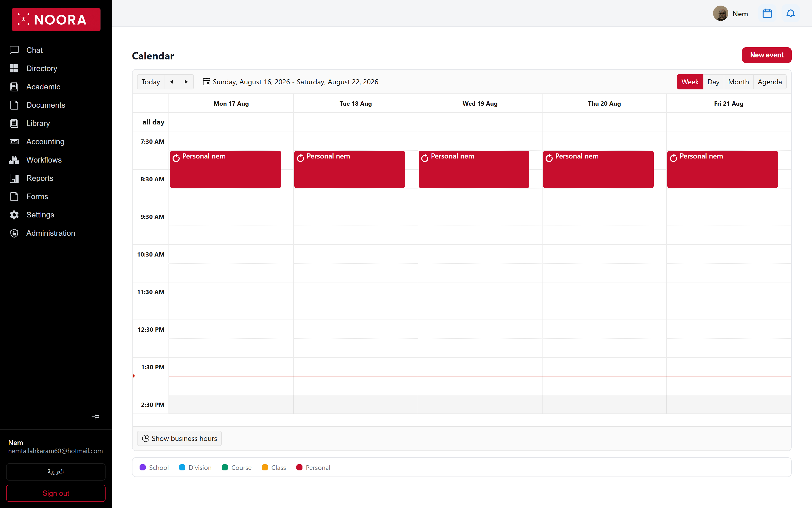Click the Workflows sidebar icon
The height and width of the screenshot is (508, 812).
pyautogui.click(x=14, y=160)
